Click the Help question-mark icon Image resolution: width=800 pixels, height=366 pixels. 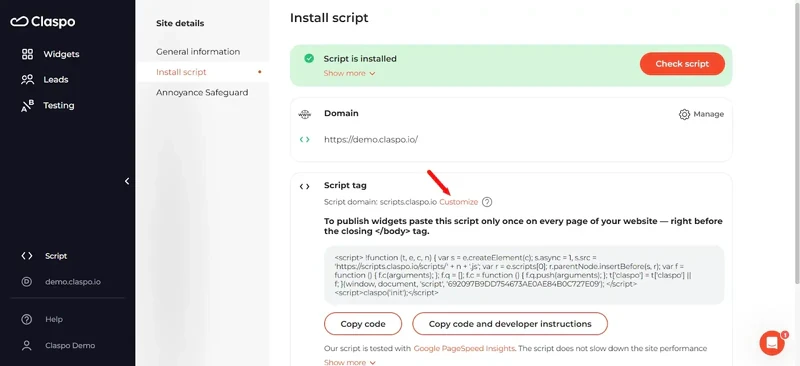tap(27, 320)
